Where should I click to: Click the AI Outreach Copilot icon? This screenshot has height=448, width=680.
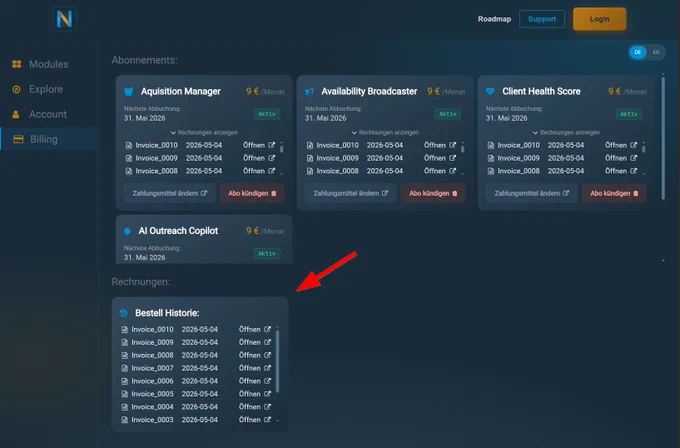tap(128, 231)
